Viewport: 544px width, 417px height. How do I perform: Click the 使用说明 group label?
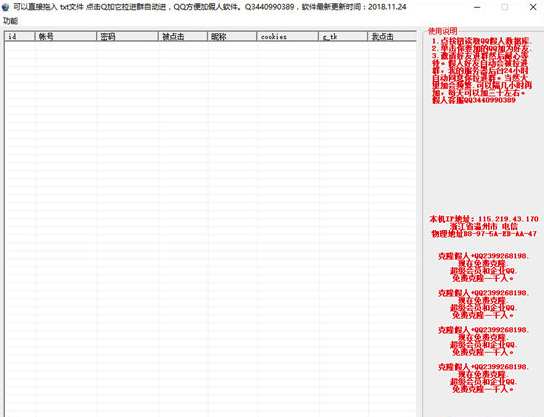click(x=443, y=31)
